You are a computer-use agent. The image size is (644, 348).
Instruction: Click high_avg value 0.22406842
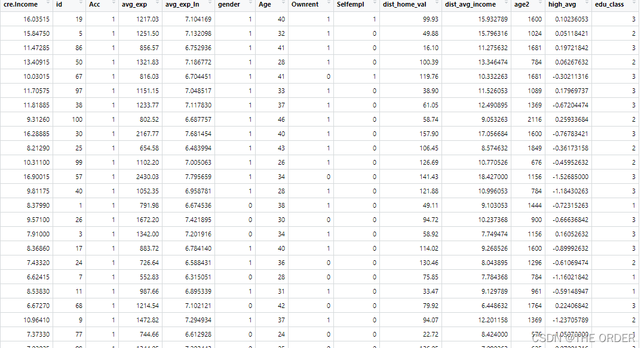coord(572,306)
